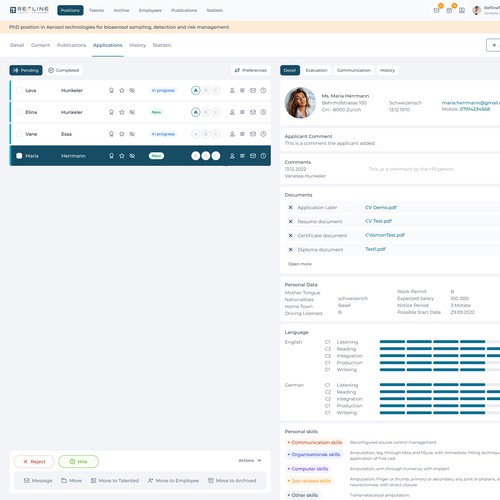Click Maria Herrmann's profile photo
The width and height of the screenshot is (500, 500).
coord(300,103)
